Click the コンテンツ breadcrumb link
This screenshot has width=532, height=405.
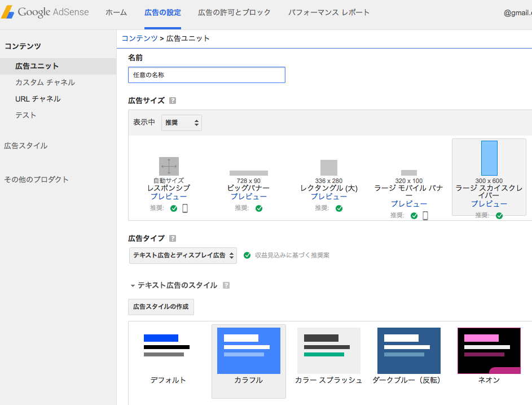tap(139, 38)
